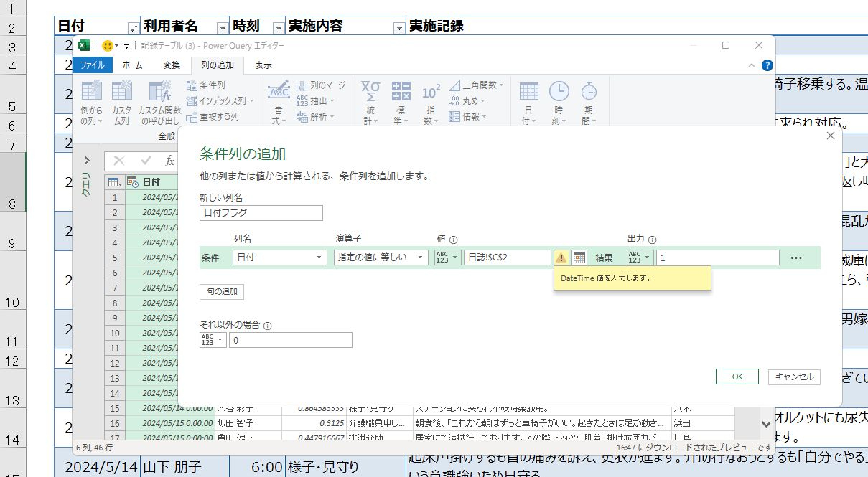Screen dimensions: 868x477
Task: Switch to the 変換 ribbon tab
Action: coord(172,65)
